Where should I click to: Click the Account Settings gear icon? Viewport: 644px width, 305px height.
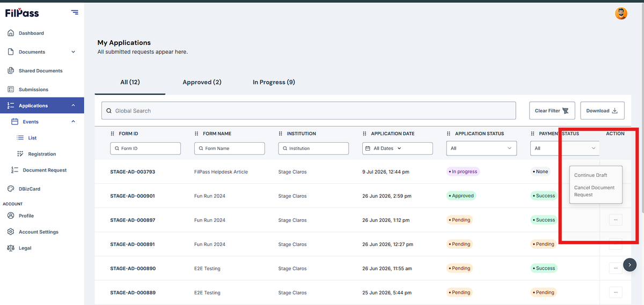[x=11, y=232]
